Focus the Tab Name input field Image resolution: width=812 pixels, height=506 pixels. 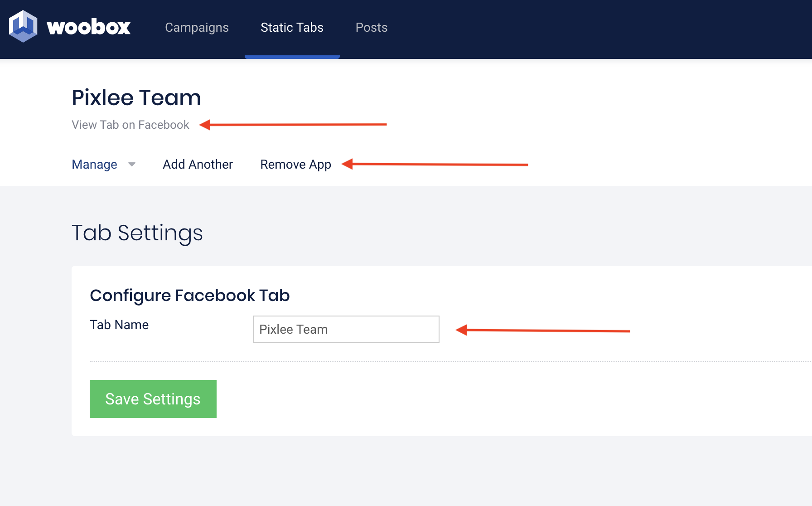(346, 329)
